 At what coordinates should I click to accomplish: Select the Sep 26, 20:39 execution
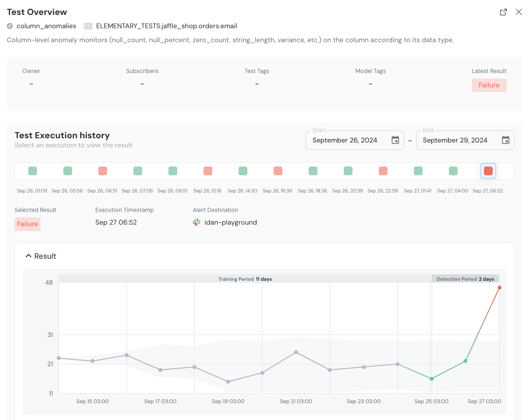[x=348, y=171]
